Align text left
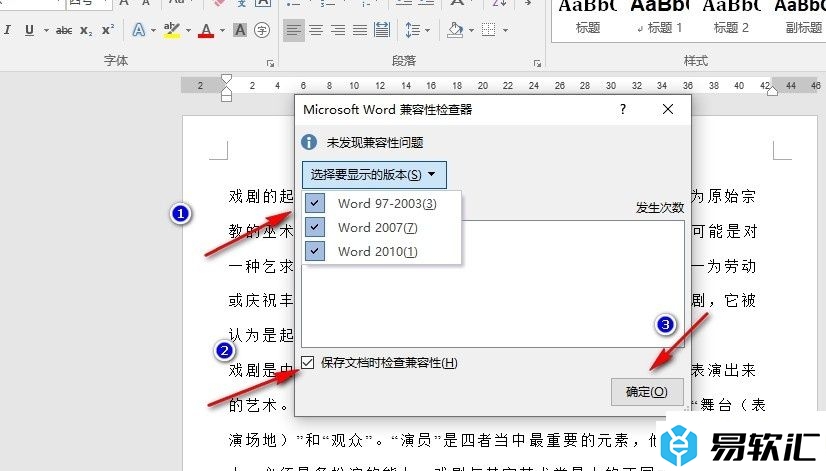 [294, 30]
